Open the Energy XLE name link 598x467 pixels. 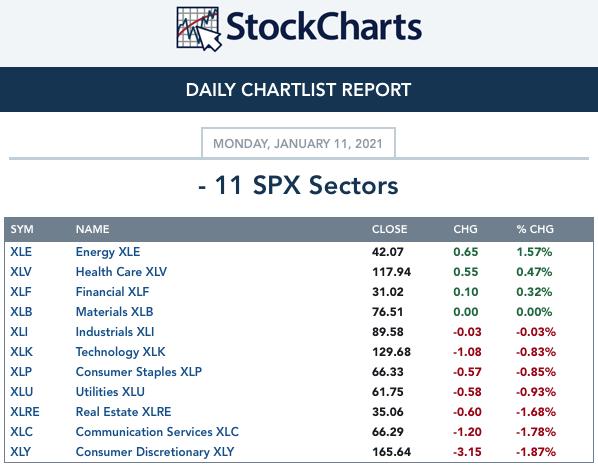(x=108, y=252)
